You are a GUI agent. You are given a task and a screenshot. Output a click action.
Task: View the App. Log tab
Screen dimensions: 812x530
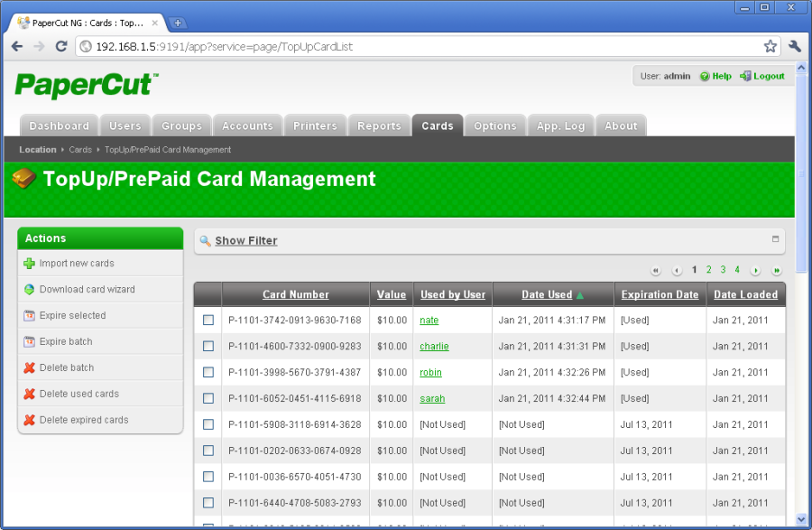(561, 126)
